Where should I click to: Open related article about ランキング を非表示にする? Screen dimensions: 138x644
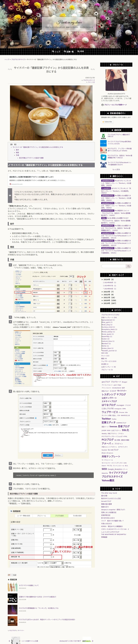click(x=39, y=608)
